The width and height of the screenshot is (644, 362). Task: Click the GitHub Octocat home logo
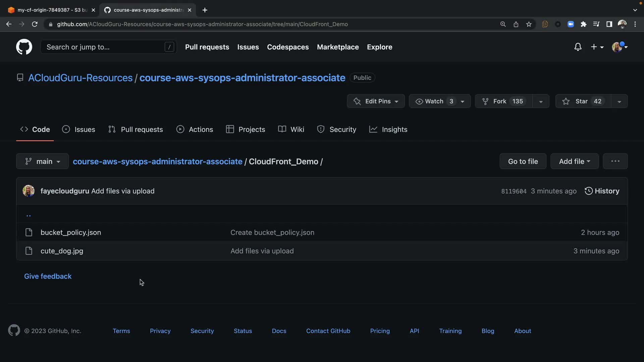tap(24, 47)
